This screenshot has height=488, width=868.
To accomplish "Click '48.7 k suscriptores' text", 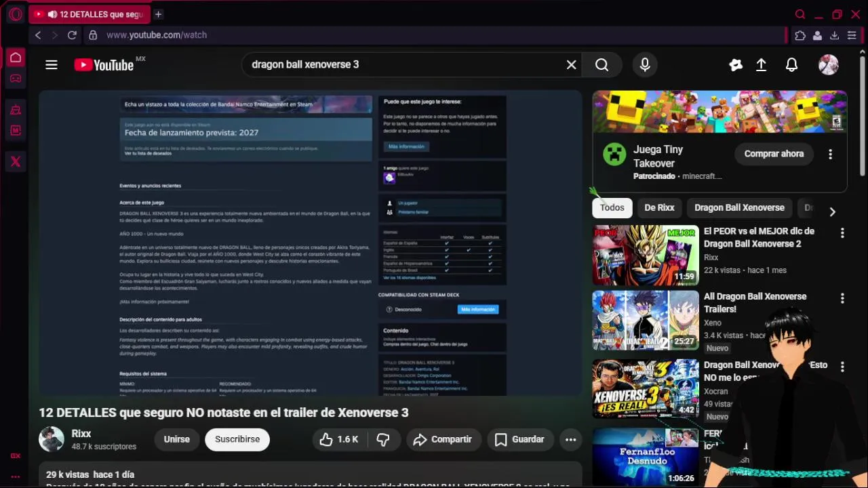I will pos(104,447).
